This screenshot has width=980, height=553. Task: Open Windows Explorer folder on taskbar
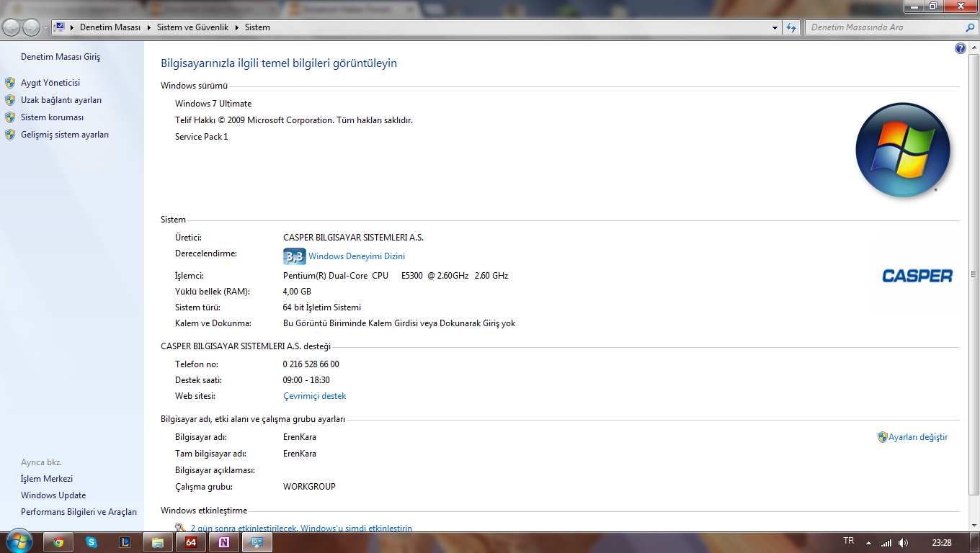tap(158, 542)
